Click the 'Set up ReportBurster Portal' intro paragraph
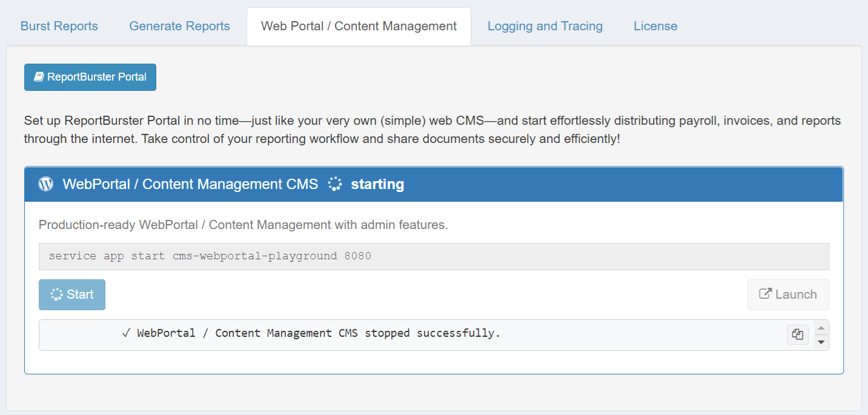Viewport: 868px width, 415px height. [x=432, y=130]
